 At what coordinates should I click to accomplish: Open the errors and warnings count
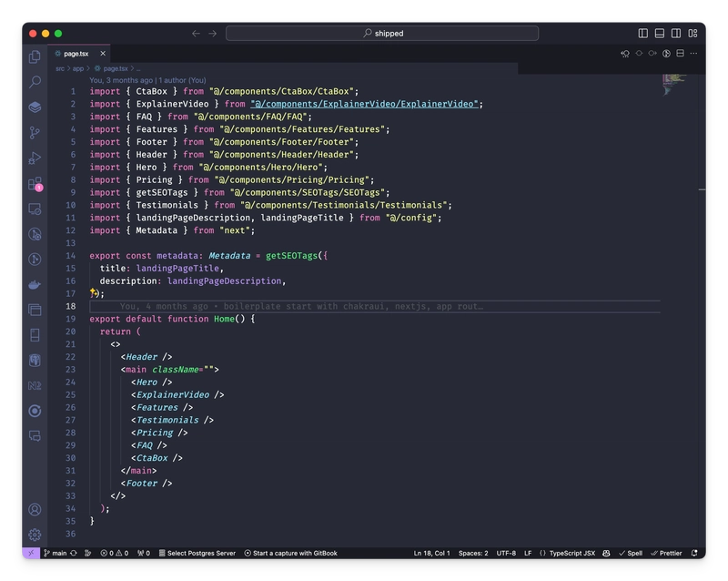click(x=115, y=553)
